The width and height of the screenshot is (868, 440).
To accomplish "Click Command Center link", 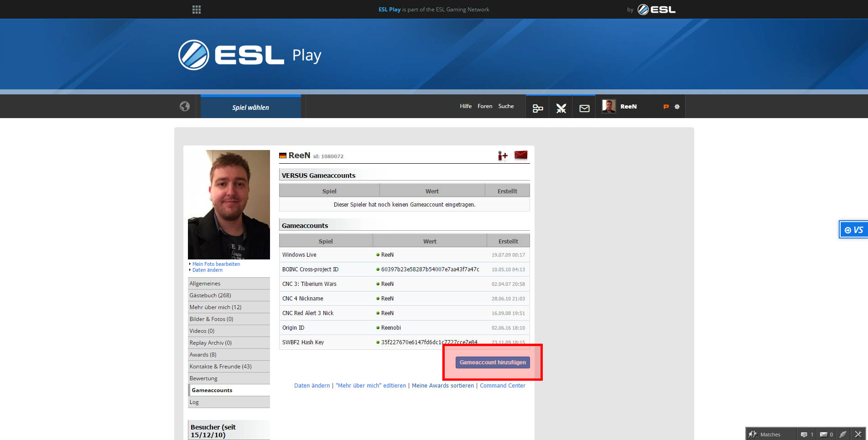I will click(503, 386).
